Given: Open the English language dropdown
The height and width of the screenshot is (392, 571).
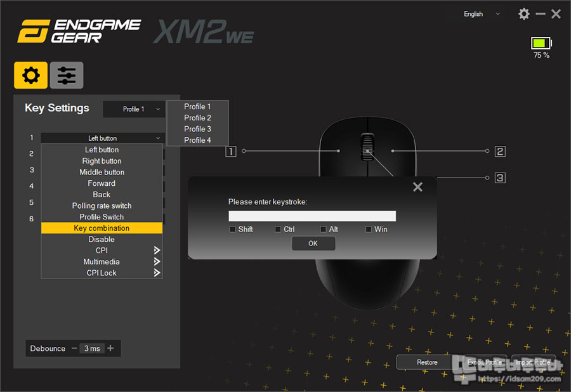Looking at the screenshot, I should (482, 14).
